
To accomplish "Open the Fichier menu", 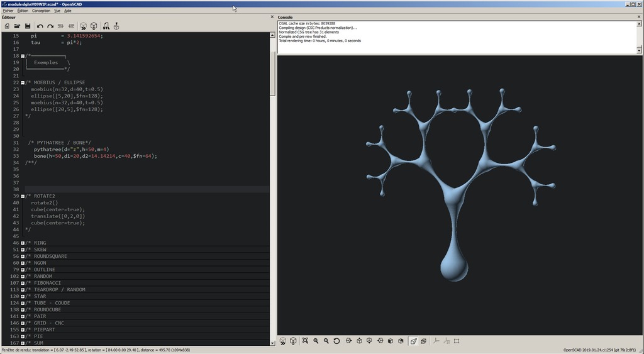I will pos(8,11).
